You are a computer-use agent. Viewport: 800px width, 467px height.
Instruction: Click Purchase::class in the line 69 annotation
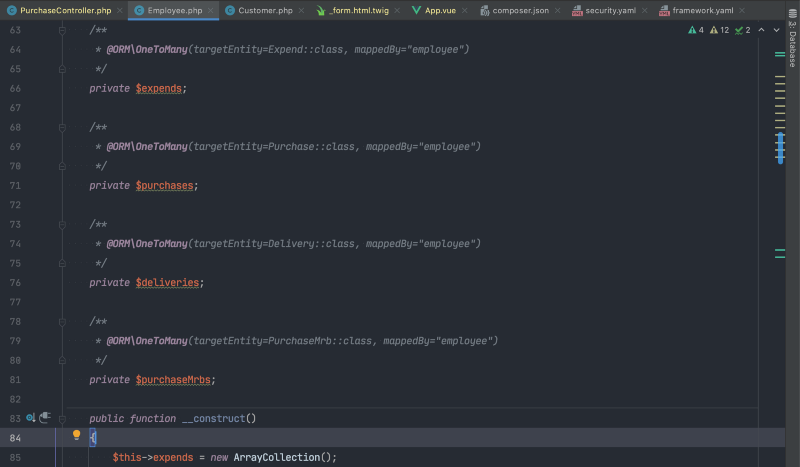point(311,146)
